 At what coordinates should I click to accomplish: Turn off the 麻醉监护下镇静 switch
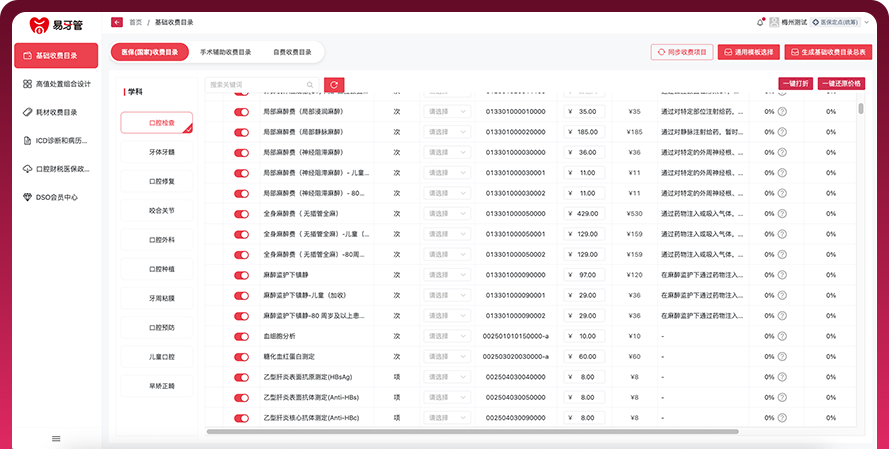coord(242,276)
